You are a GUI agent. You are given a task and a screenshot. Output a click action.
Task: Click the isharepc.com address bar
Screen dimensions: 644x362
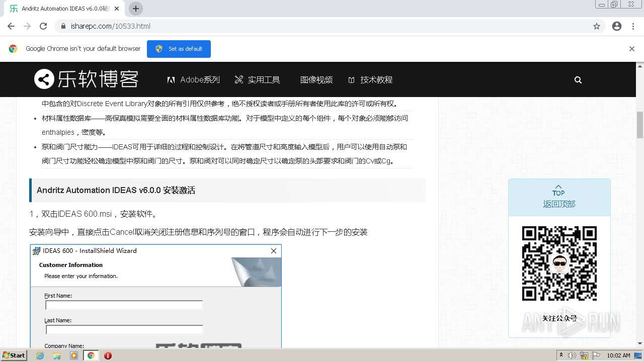pyautogui.click(x=330, y=26)
